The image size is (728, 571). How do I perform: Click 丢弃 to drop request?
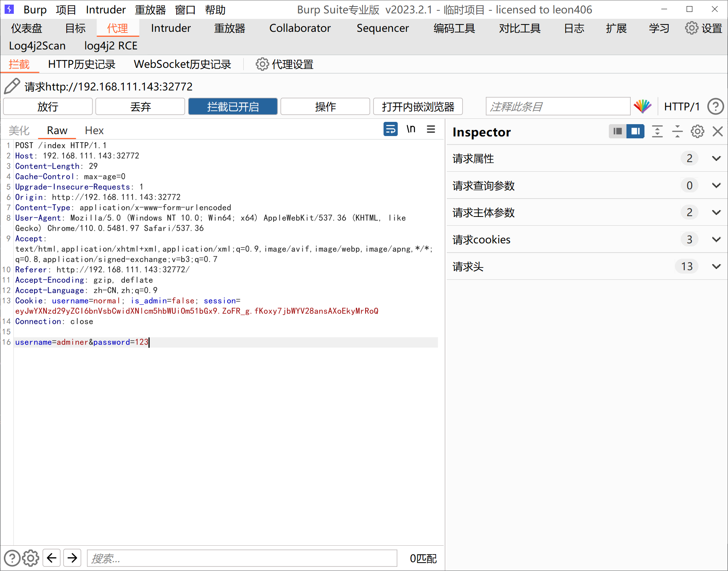click(140, 107)
